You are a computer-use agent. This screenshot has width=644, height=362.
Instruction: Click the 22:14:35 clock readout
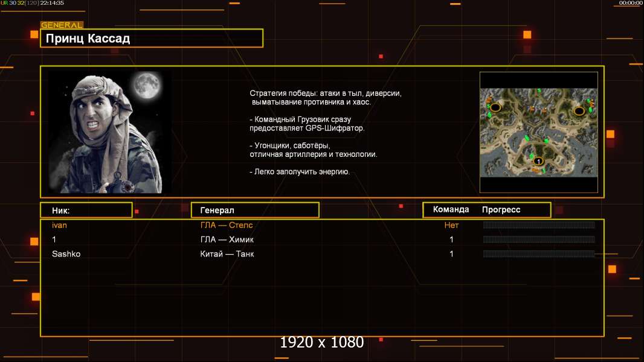52,3
